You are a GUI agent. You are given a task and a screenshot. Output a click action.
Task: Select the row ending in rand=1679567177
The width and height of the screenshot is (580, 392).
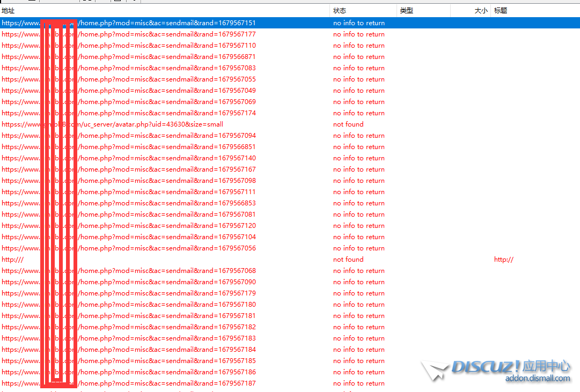(166, 34)
